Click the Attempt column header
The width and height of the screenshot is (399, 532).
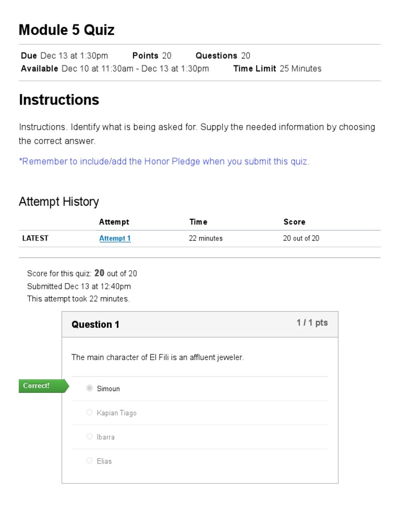(114, 222)
